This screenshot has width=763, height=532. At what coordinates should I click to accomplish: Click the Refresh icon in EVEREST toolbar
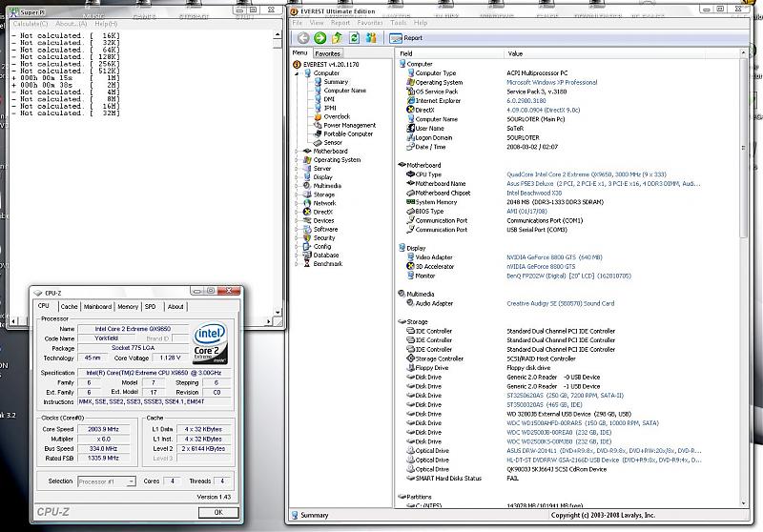(x=354, y=38)
